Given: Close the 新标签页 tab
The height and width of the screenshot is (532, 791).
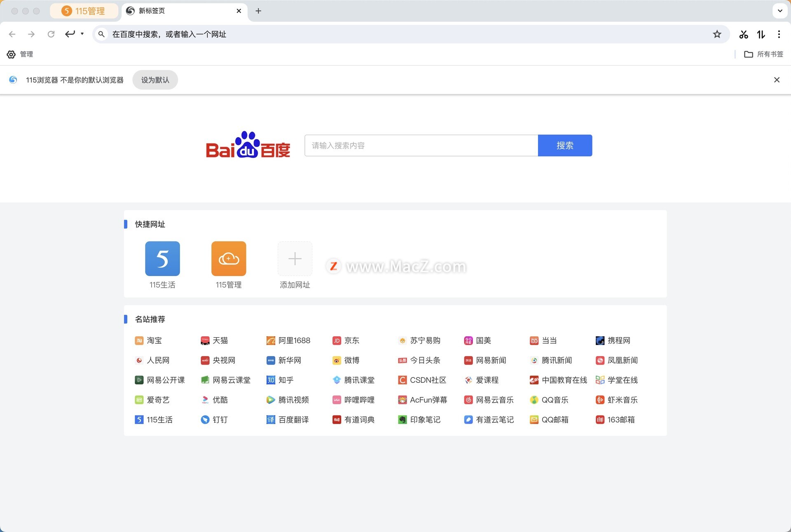Looking at the screenshot, I should pos(239,11).
